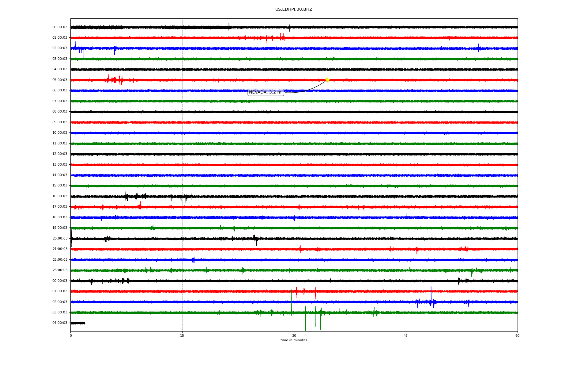This screenshot has width=588, height=368.
Task: Click the 0 minute x-axis tick label
Action: tap(71, 336)
